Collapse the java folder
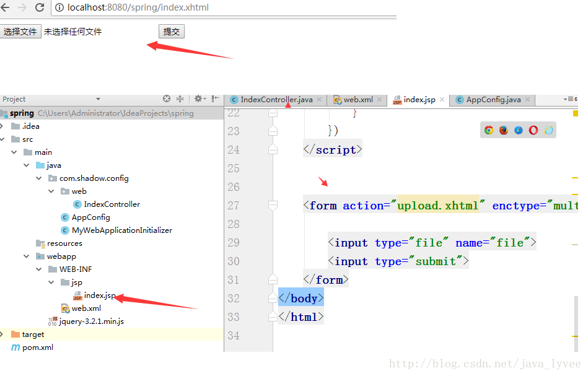The height and width of the screenshot is (376, 588). pyautogui.click(x=27, y=165)
